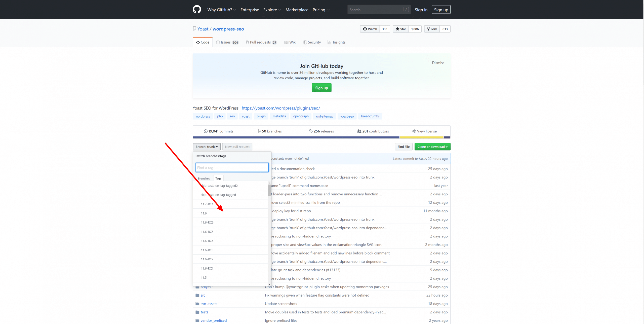Expand the Pricing menu
Viewport: 644px width, 324px height.
click(x=321, y=10)
